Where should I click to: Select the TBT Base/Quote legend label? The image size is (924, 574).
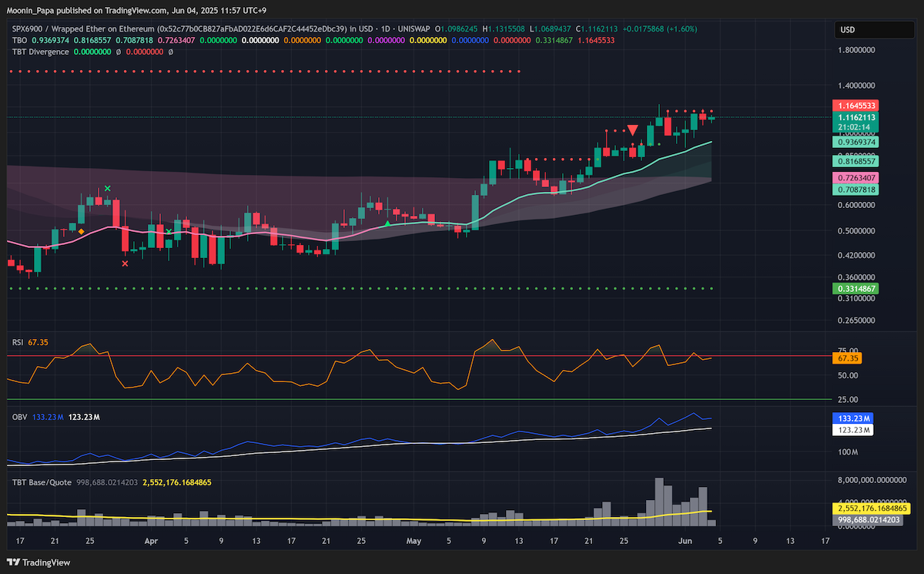[x=42, y=482]
